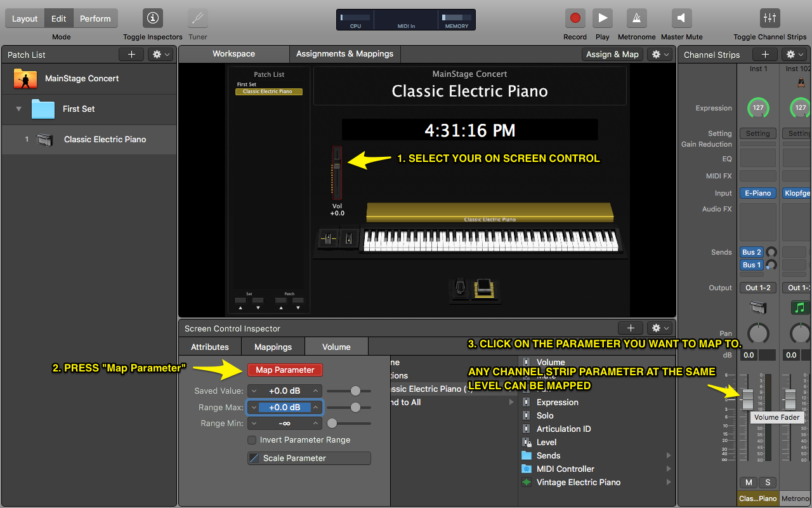Select the modulation wheel control

coord(348,239)
